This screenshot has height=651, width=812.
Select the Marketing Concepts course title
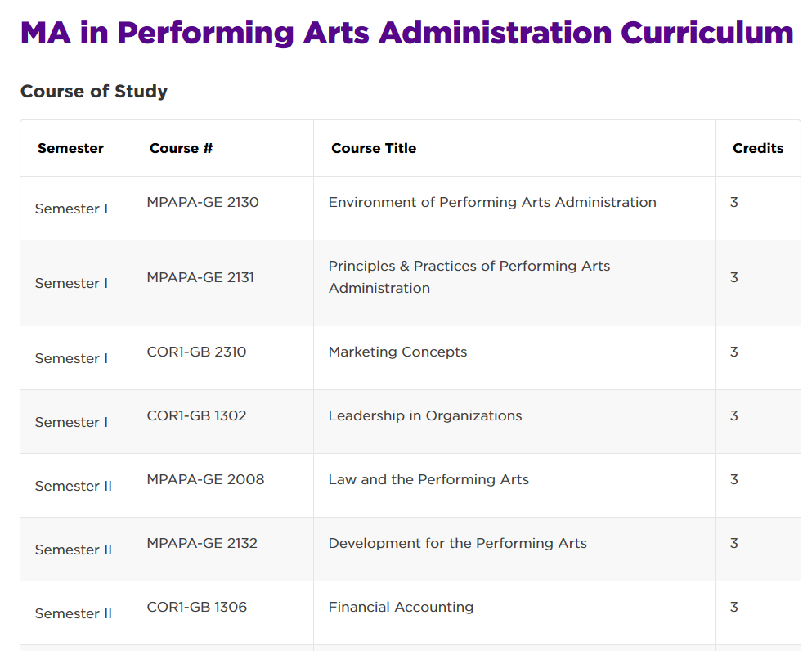click(x=397, y=352)
